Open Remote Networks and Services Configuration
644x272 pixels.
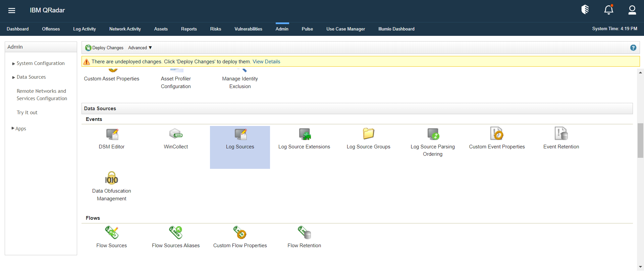(42, 95)
